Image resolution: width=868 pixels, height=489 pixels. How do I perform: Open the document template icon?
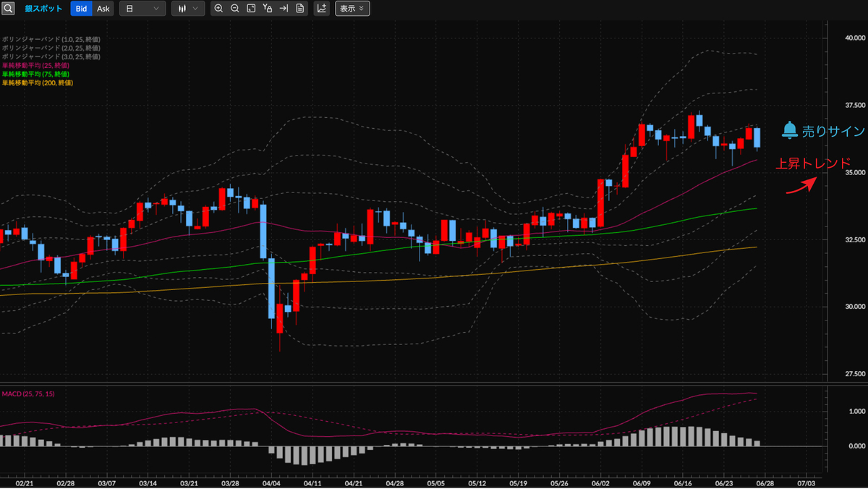tap(300, 9)
